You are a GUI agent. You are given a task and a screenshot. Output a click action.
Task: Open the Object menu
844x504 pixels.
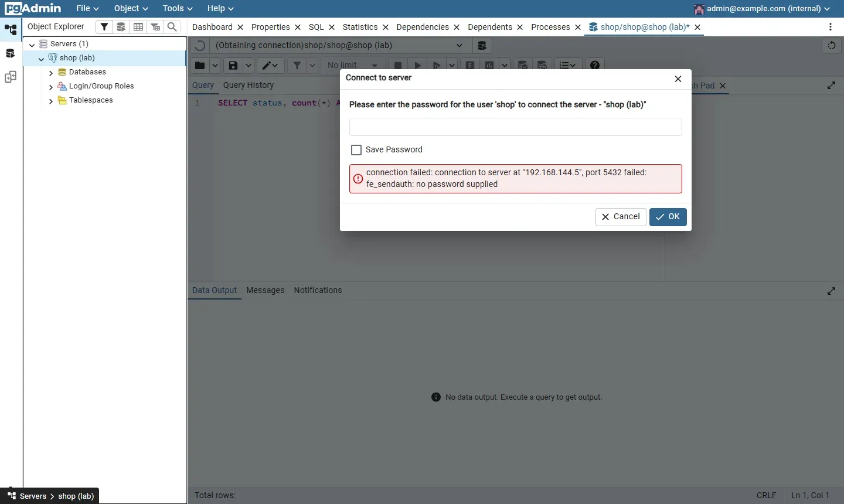point(131,9)
